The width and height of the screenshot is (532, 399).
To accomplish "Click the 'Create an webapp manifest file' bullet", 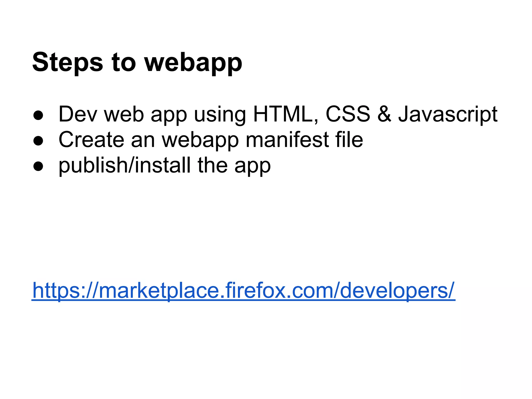I will tap(211, 140).
